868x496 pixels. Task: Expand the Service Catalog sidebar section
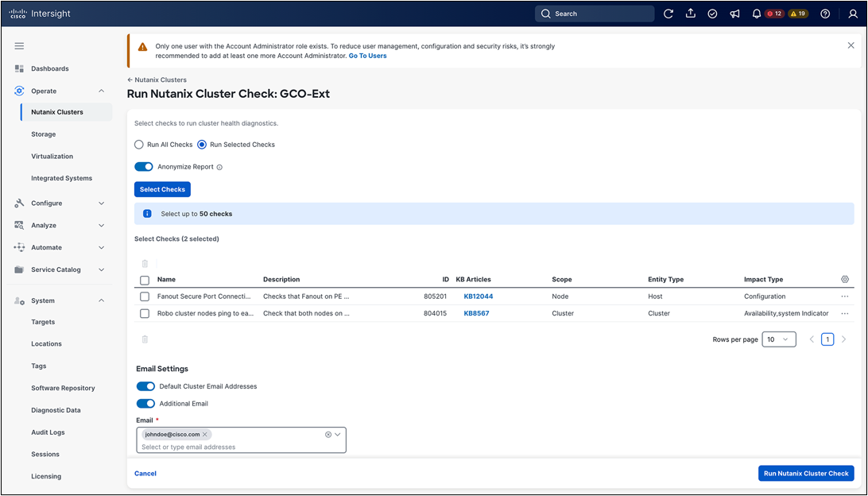point(101,269)
